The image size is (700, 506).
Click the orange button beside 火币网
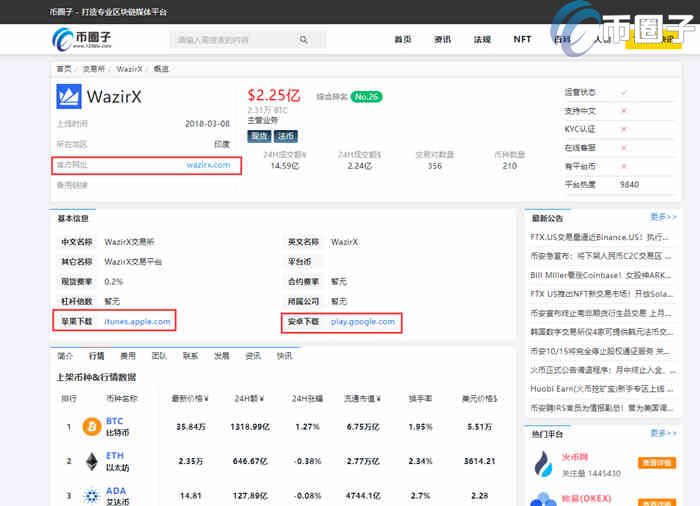657,463
